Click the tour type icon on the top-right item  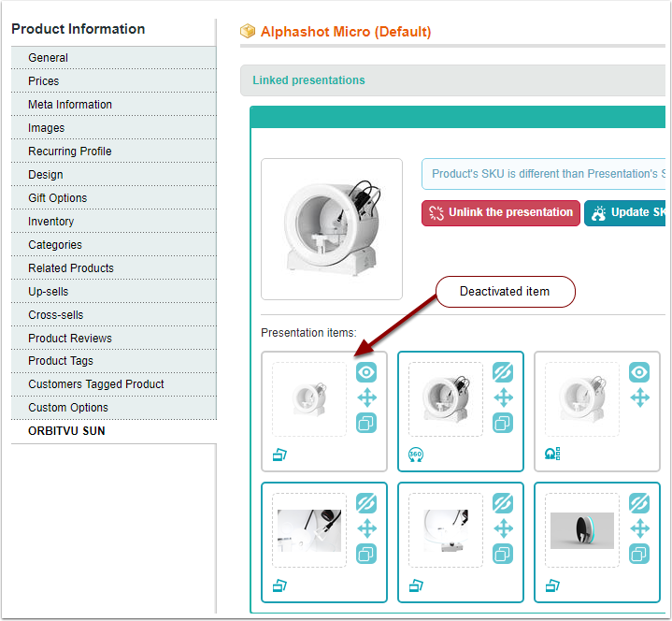(552, 454)
